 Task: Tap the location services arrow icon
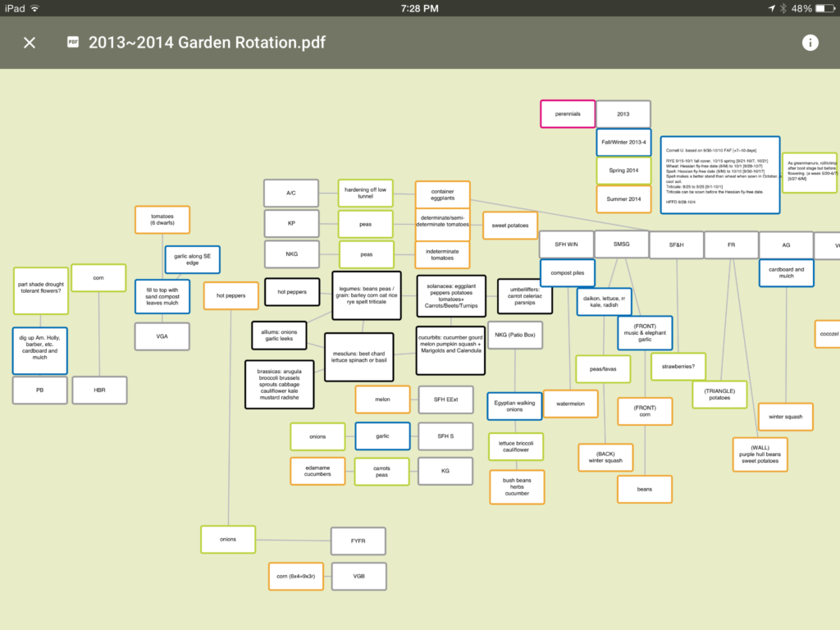click(x=770, y=8)
